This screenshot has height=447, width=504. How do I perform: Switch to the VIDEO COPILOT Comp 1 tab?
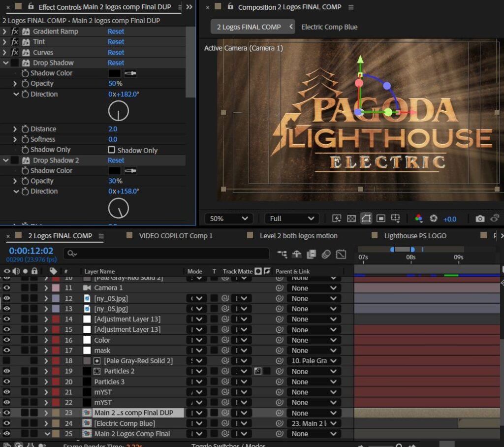coord(176,236)
